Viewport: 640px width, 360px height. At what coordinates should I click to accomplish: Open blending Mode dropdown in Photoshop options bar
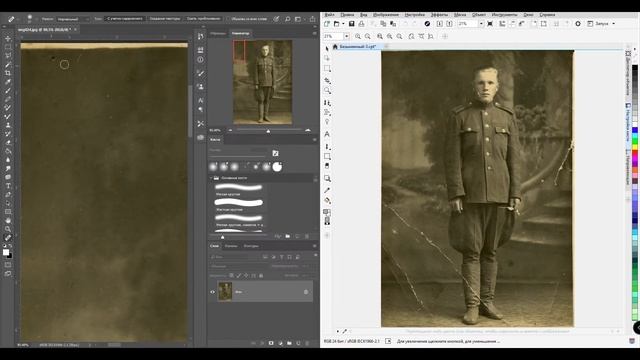click(x=73, y=19)
